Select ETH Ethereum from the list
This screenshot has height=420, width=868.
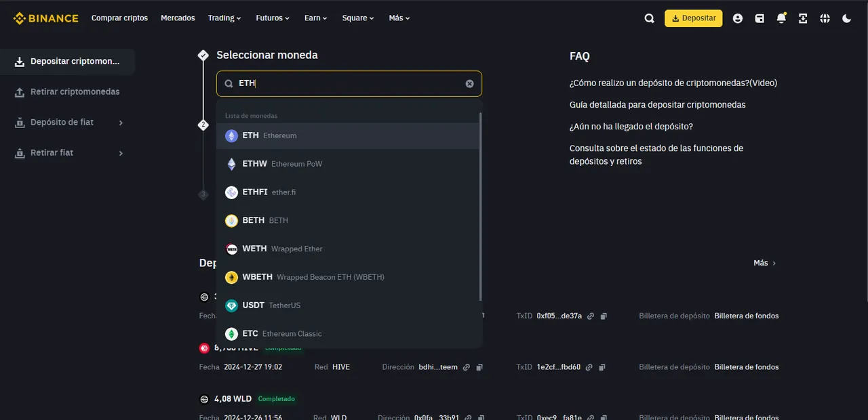[x=348, y=135]
